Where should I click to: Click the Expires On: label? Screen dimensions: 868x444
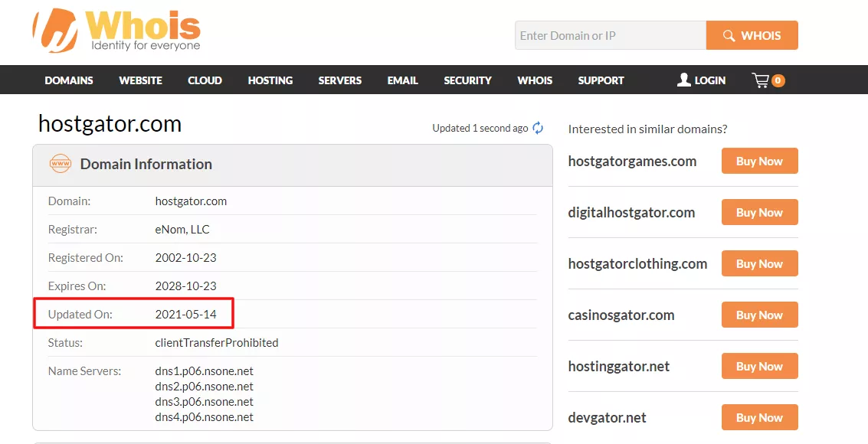(x=77, y=286)
